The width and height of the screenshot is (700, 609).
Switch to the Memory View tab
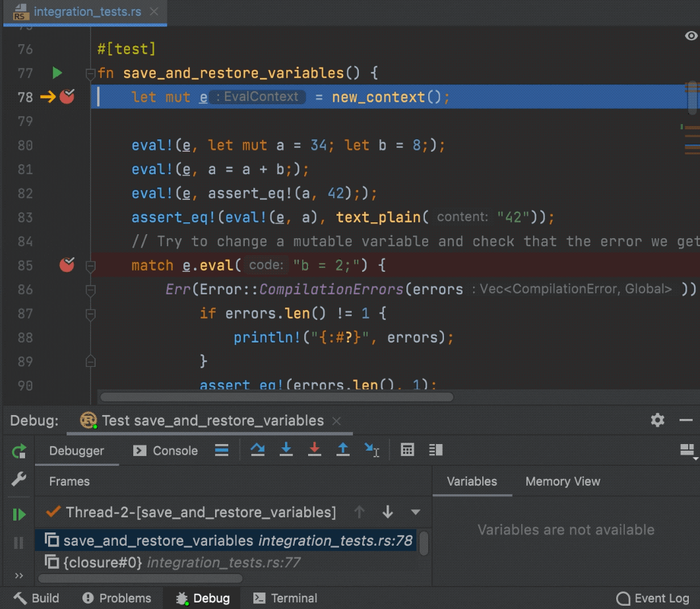tap(562, 481)
